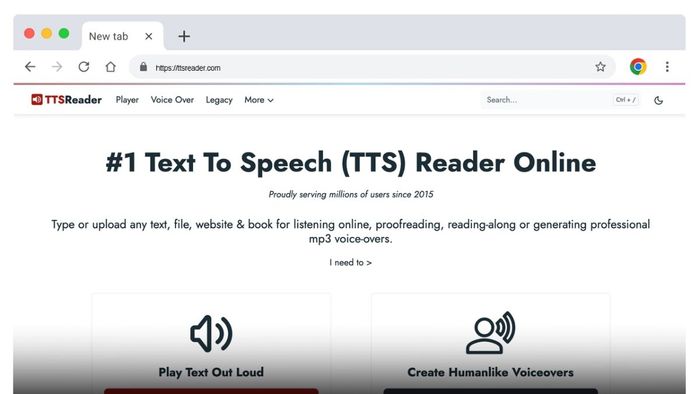Click the 'Create Humanlike Voiceovers' heading
The image size is (700, 394).
pyautogui.click(x=490, y=372)
